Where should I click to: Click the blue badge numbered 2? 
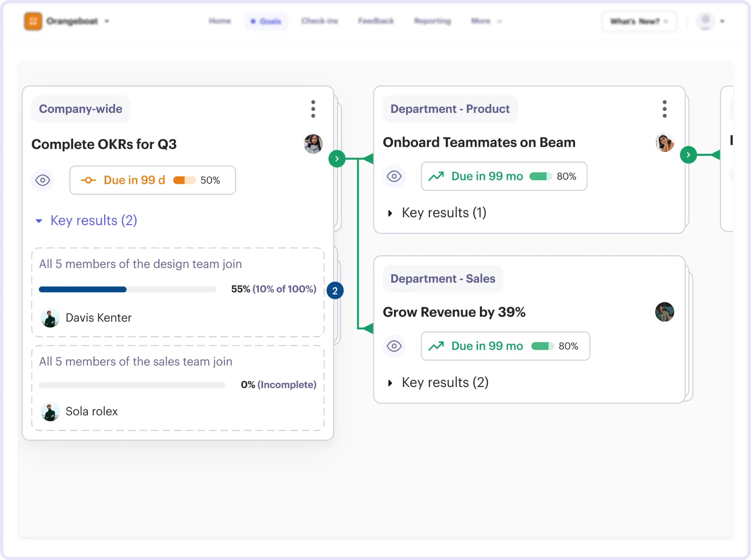[x=335, y=290]
